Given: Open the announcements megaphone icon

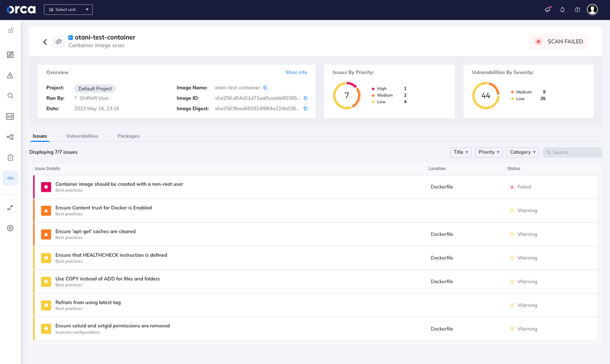Looking at the screenshot, I should (547, 10).
